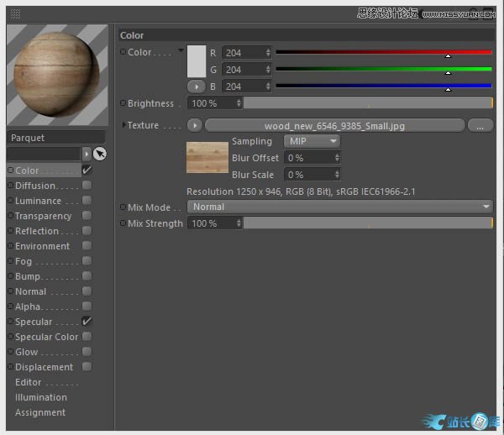
Task: Disable the Specular channel checkbox
Action: pos(87,322)
